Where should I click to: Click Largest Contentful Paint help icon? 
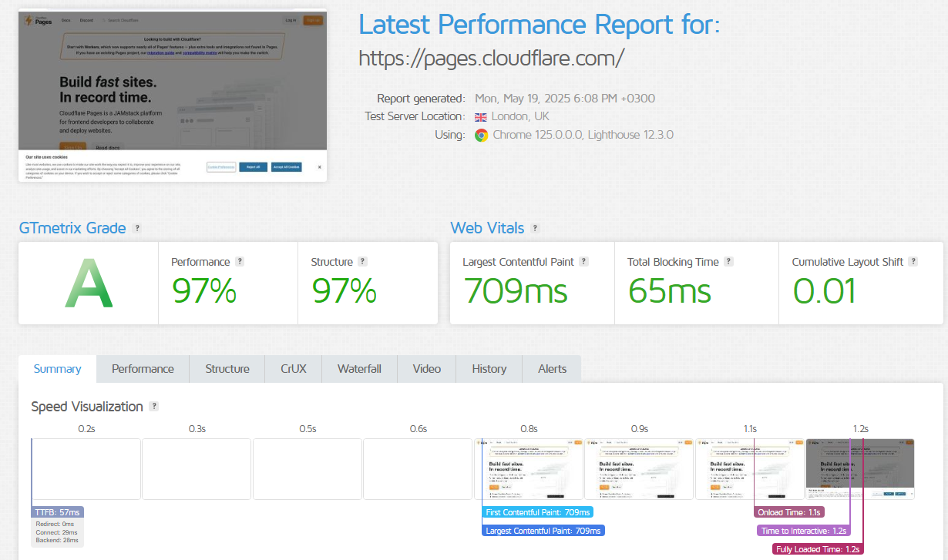[584, 262]
